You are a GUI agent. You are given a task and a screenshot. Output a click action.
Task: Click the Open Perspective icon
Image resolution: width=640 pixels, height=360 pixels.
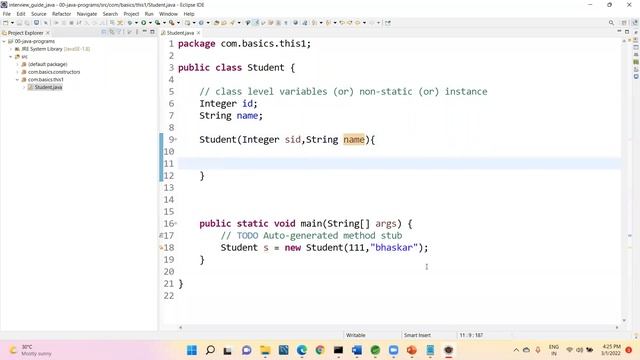pyautogui.click(x=624, y=23)
